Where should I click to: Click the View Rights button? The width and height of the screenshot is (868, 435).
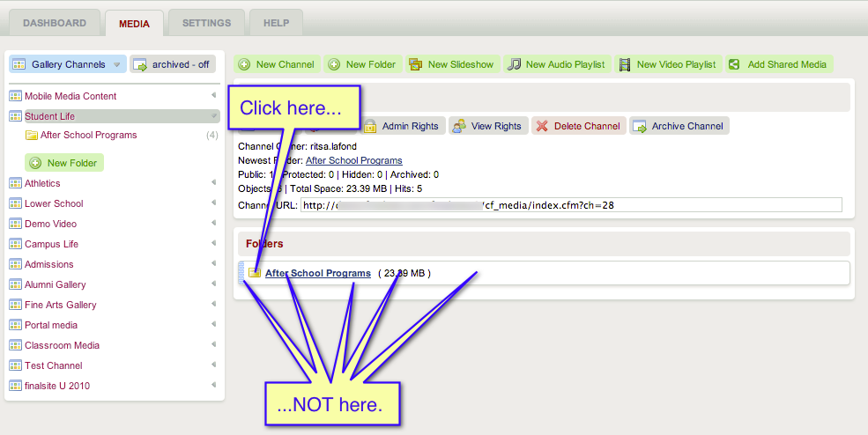(488, 126)
